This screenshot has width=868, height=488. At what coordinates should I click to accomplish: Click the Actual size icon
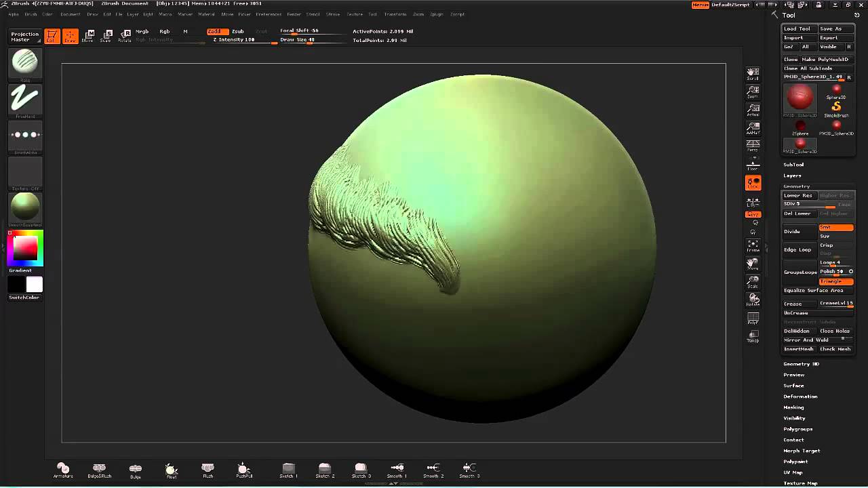pyautogui.click(x=753, y=110)
